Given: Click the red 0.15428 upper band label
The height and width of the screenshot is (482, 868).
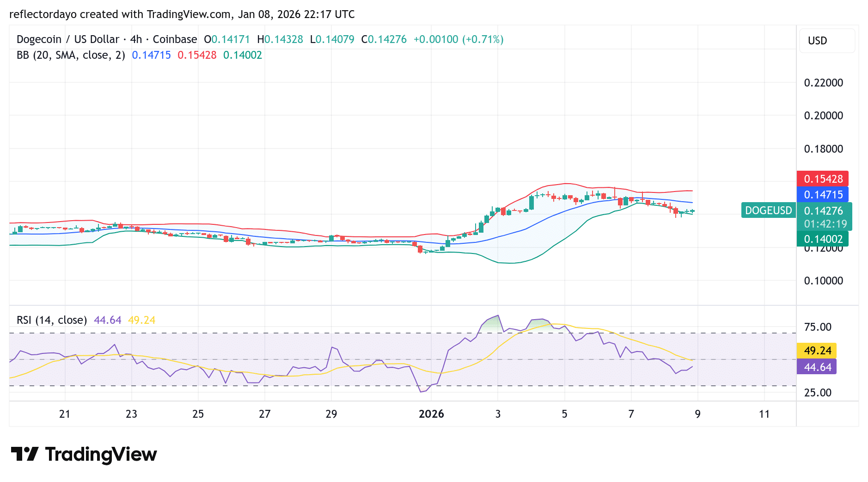Looking at the screenshot, I should pos(823,179).
